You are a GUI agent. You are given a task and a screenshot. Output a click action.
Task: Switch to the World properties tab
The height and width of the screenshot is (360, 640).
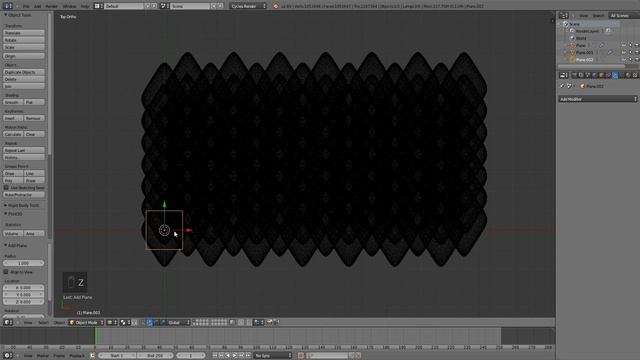[x=595, y=75]
